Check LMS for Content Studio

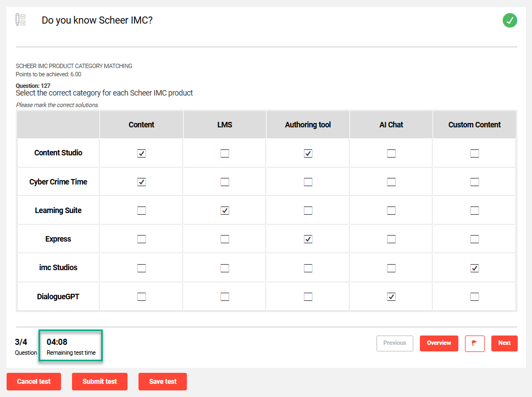click(225, 153)
